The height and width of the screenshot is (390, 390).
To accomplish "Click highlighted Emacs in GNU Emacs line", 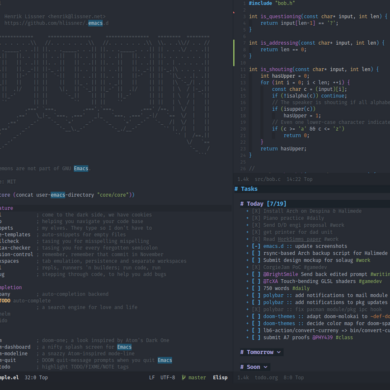I will (x=81, y=168).
